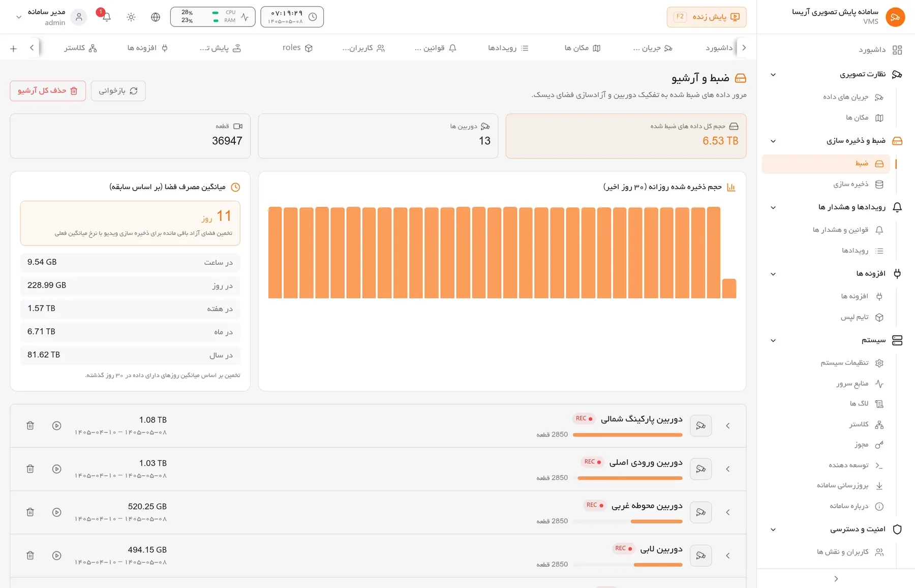This screenshot has height=588, width=915.
Task: Delete archive of دوربین محوطه غربی
Action: (x=30, y=512)
